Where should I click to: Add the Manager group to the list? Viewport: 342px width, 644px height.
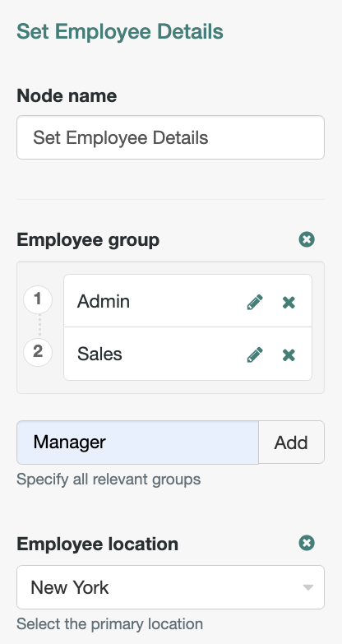291,442
